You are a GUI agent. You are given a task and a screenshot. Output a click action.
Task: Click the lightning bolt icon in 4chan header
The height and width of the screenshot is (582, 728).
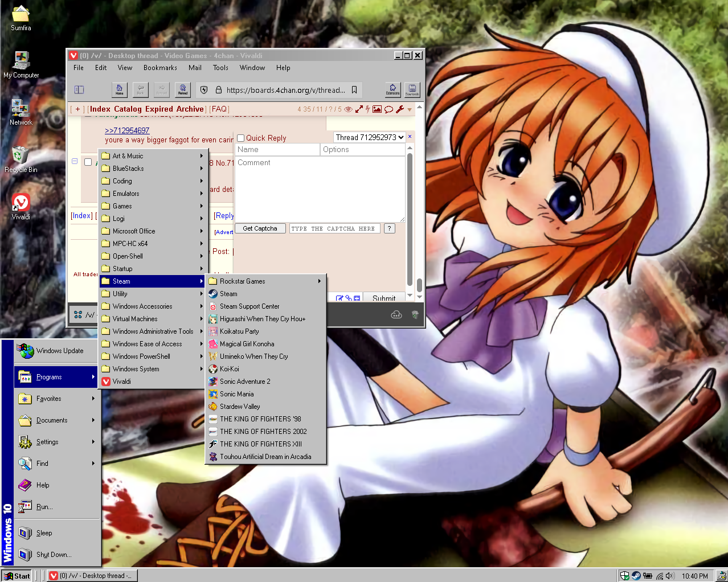(367, 109)
